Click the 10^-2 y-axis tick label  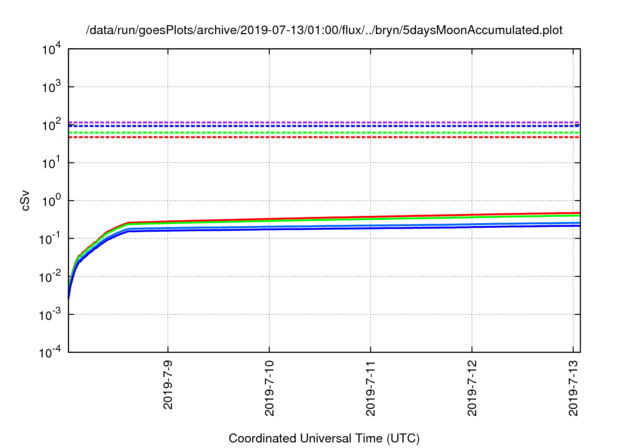pyautogui.click(x=51, y=276)
